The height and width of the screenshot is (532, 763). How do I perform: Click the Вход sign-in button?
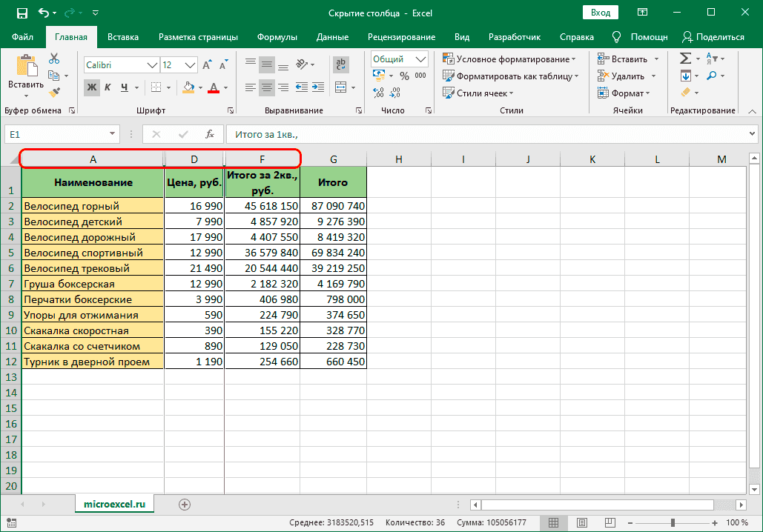[x=601, y=13]
